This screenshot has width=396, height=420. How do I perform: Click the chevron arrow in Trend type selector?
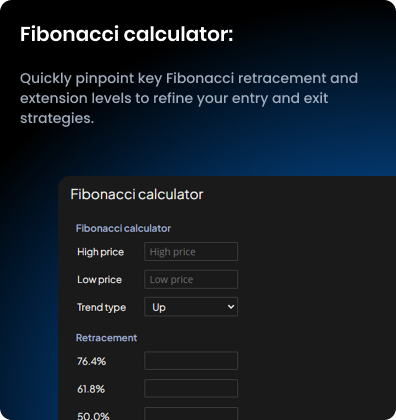(231, 307)
